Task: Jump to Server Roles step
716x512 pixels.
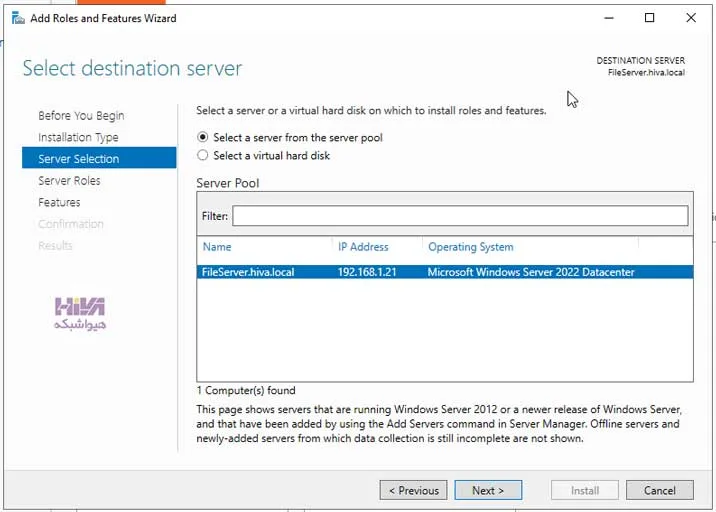Action: tap(69, 180)
